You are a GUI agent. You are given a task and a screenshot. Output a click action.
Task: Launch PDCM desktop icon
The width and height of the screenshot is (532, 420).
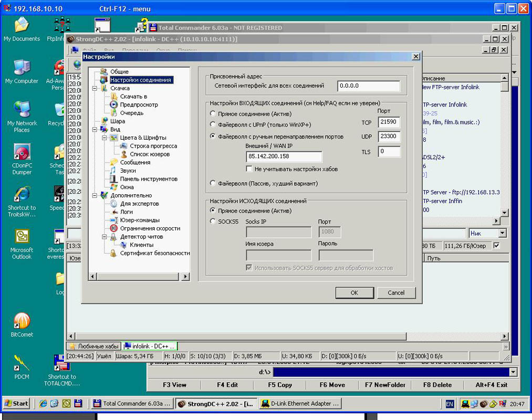coord(22,367)
